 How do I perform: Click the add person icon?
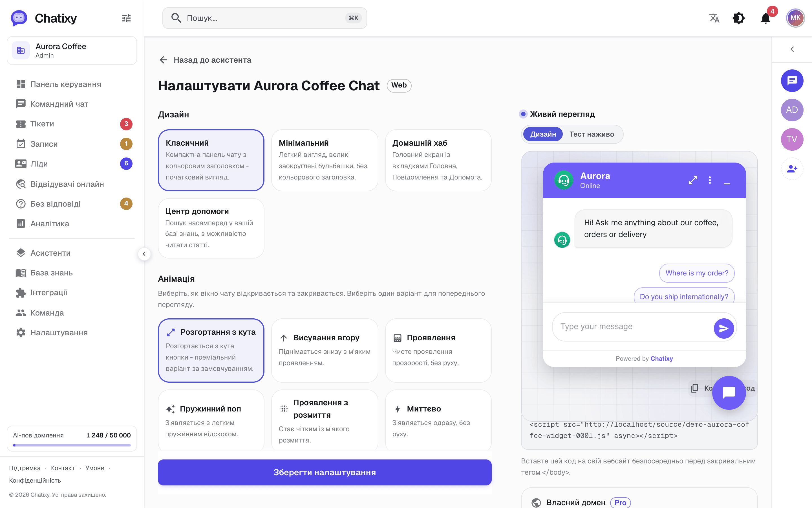[792, 169]
